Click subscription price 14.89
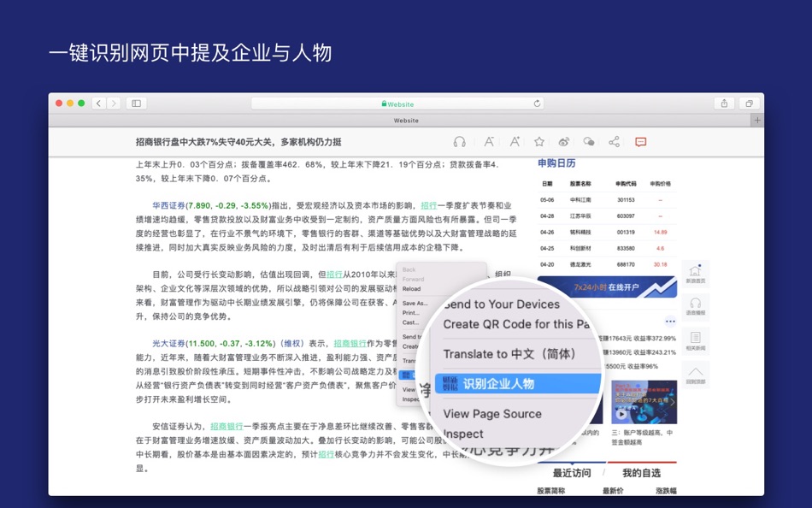The height and width of the screenshot is (508, 812). [x=660, y=233]
